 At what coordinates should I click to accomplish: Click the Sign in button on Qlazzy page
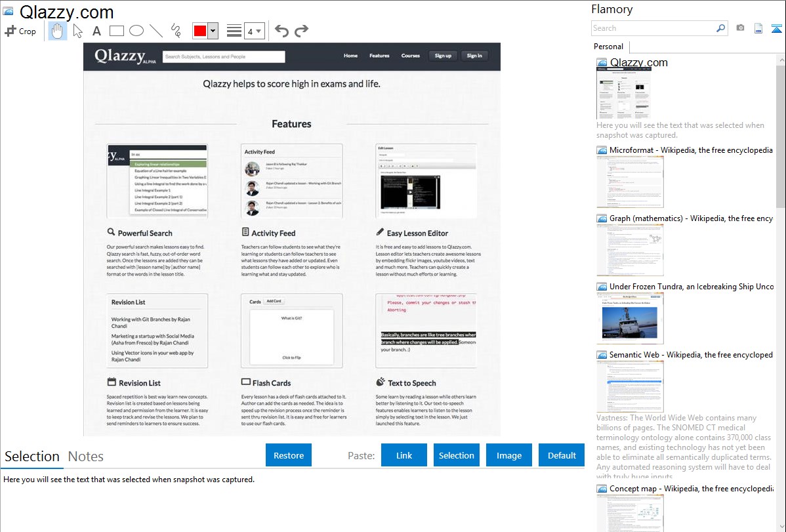tap(474, 56)
